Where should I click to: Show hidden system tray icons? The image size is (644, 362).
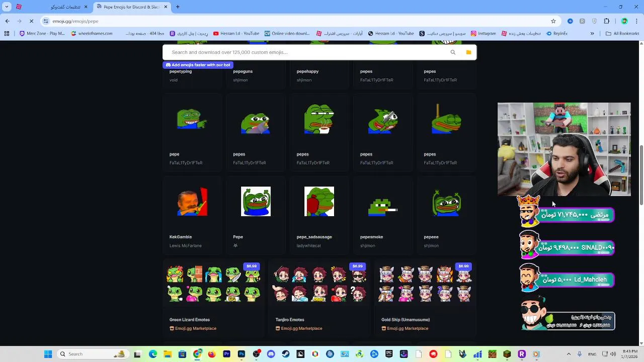[x=569, y=354]
